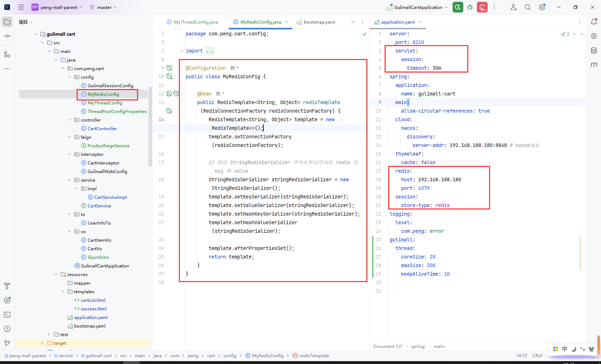Go to next highlighted problem arrow
Viewport: 601px width, 364px height.
[582, 34]
